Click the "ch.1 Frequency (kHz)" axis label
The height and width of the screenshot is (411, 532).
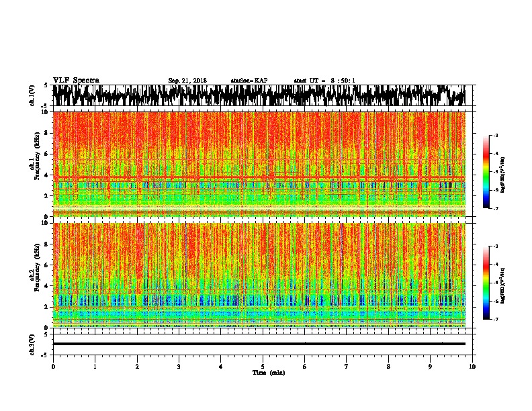36,156
